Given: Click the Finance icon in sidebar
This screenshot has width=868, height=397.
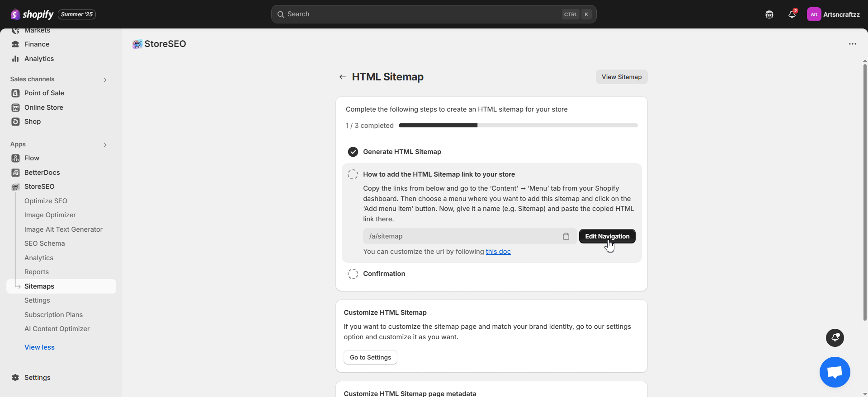Looking at the screenshot, I should pos(15,44).
